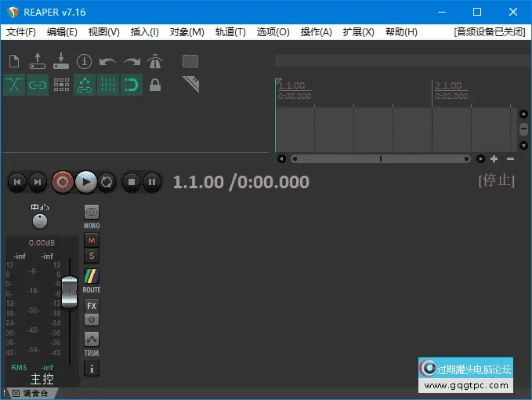Toggle the locking padlock icon
The image size is (532, 400).
pos(155,85)
